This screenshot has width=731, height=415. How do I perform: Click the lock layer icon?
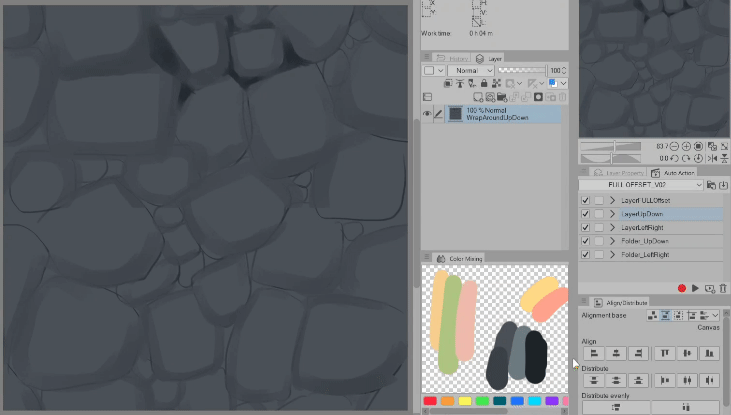pyautogui.click(x=485, y=84)
